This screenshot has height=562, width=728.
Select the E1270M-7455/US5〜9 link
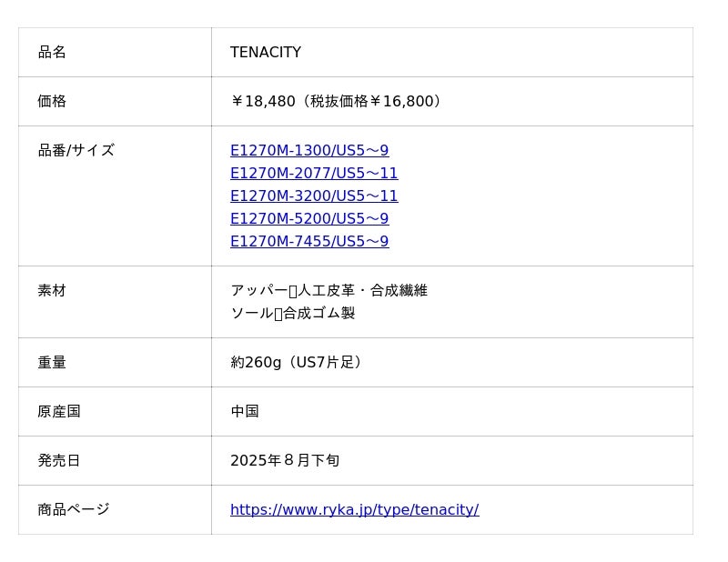(x=309, y=242)
